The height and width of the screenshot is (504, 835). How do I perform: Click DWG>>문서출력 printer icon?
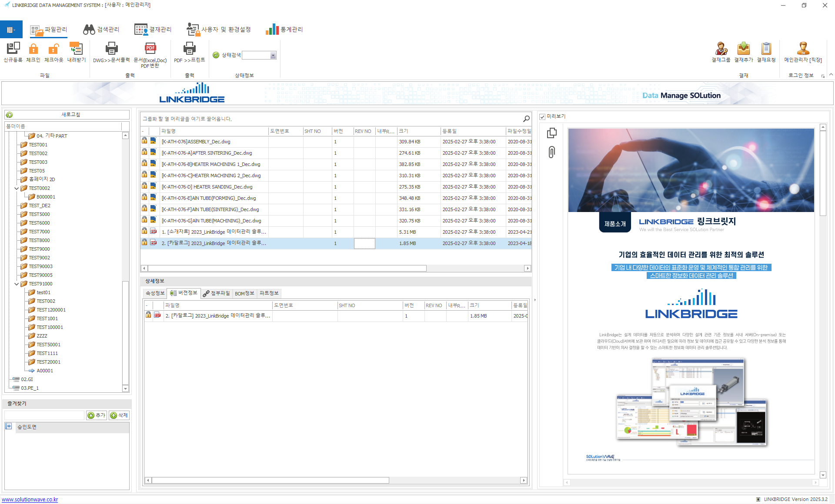click(x=112, y=49)
